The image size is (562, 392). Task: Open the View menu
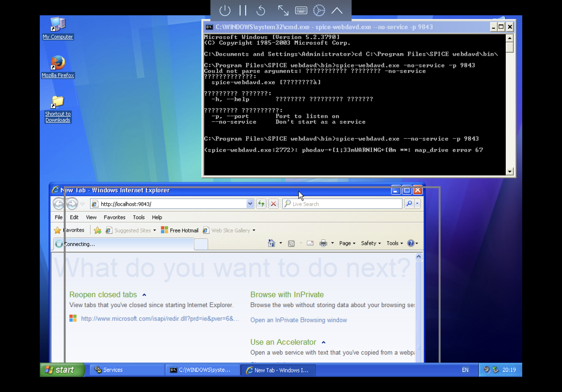[x=91, y=217]
